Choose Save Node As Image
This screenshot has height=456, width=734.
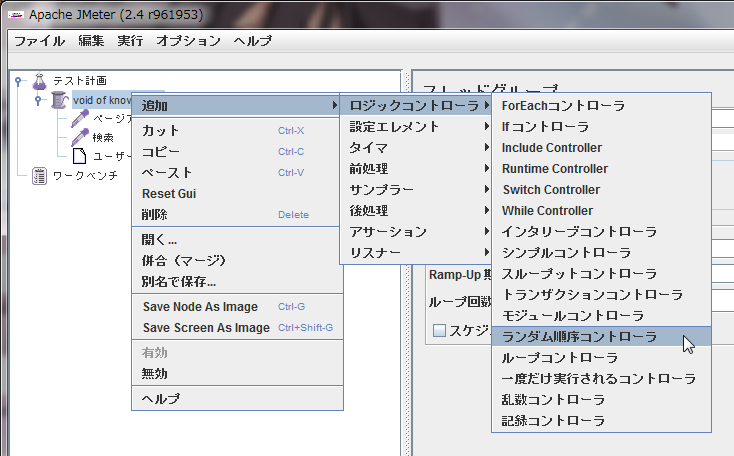[x=236, y=307]
